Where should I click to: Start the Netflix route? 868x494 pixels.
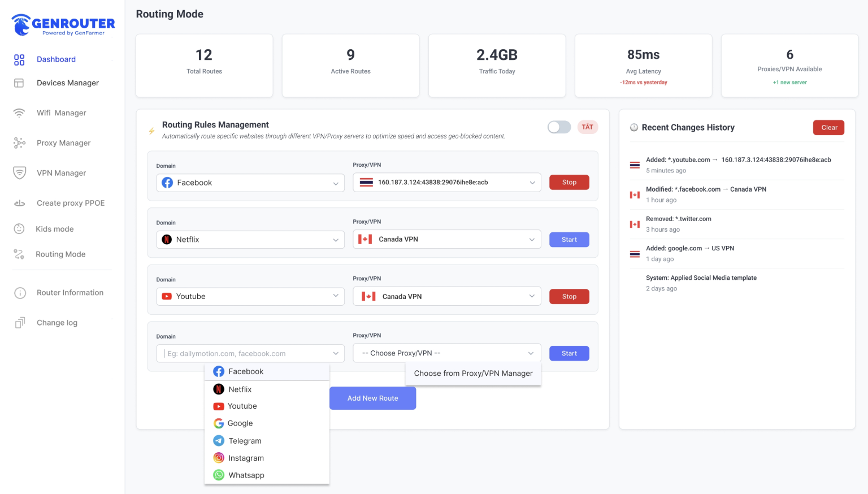pos(569,240)
